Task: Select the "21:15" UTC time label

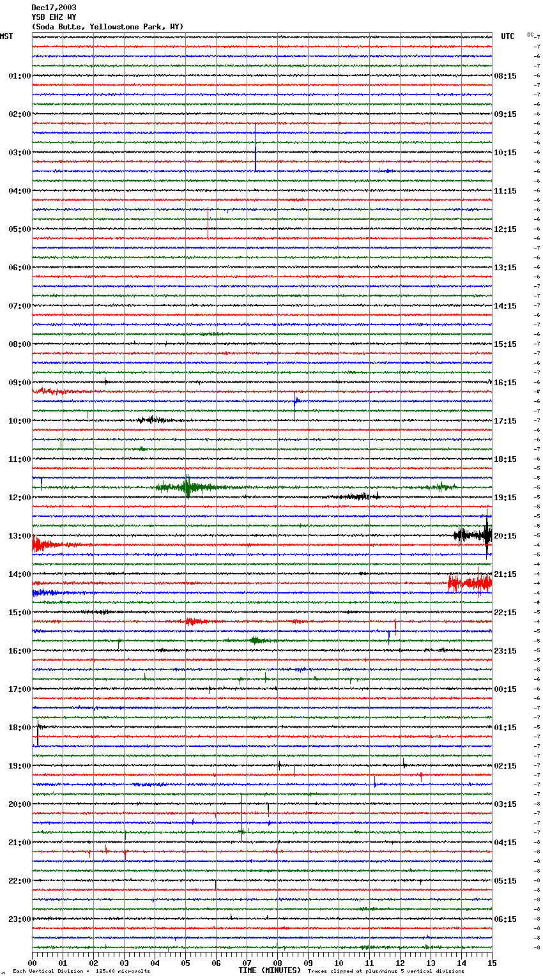Action: [x=505, y=574]
